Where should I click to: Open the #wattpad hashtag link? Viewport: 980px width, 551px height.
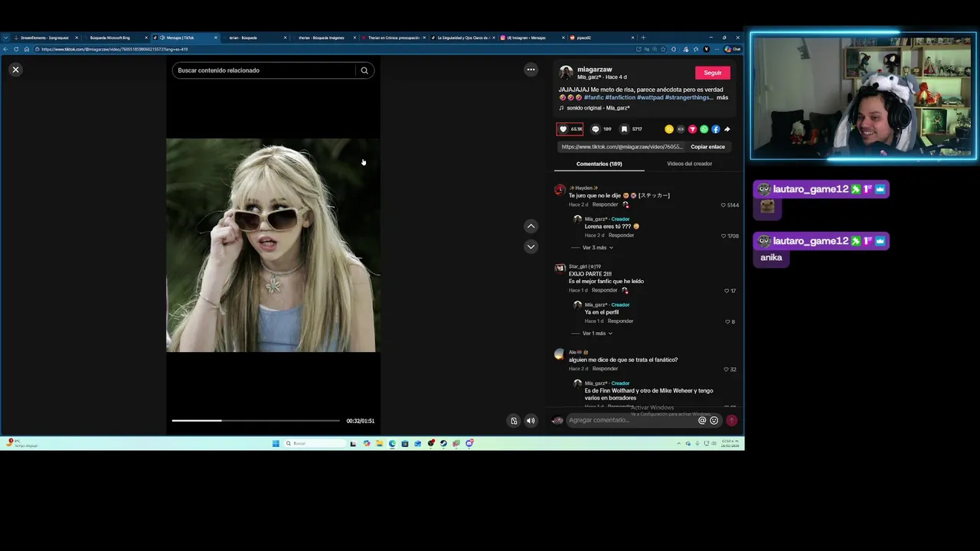(x=649, y=98)
